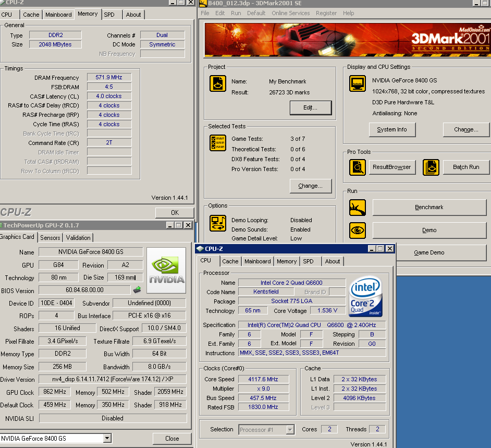Click the Intel Core 2 Quad logo
The height and width of the screenshot is (448, 491).
click(365, 296)
